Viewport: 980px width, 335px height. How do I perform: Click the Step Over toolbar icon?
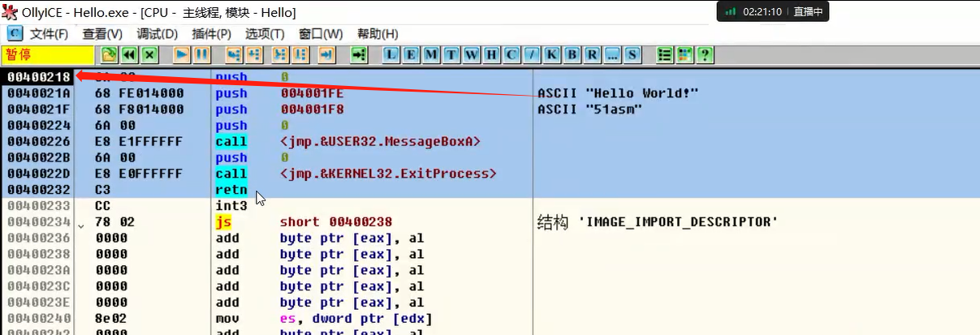tap(254, 54)
